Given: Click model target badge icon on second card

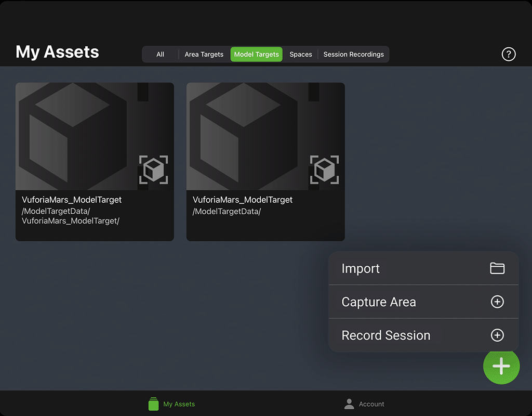Looking at the screenshot, I should tap(324, 170).
